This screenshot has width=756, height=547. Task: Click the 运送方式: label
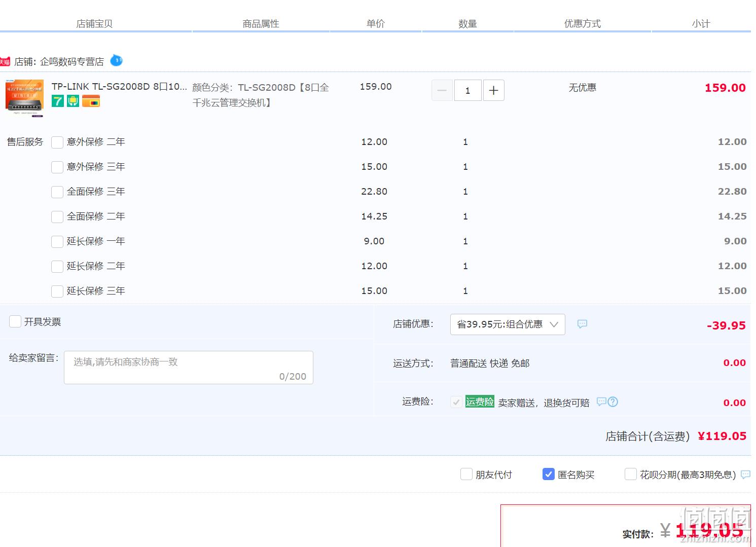pos(413,363)
